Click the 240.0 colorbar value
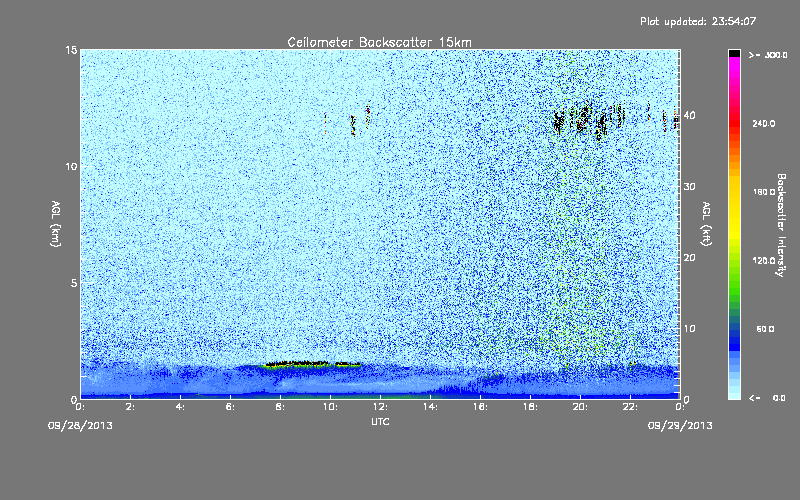This screenshot has height=500, width=800. point(764,124)
